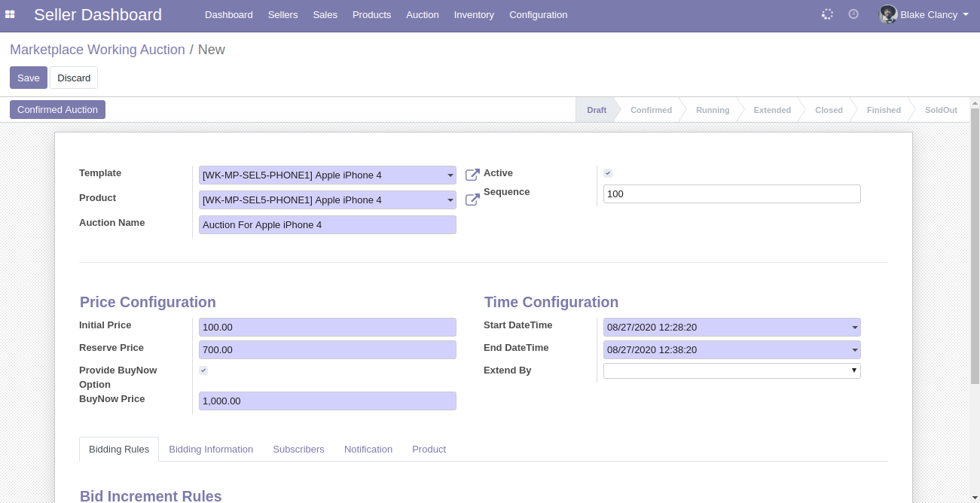Focus the Initial Price field

(x=328, y=328)
